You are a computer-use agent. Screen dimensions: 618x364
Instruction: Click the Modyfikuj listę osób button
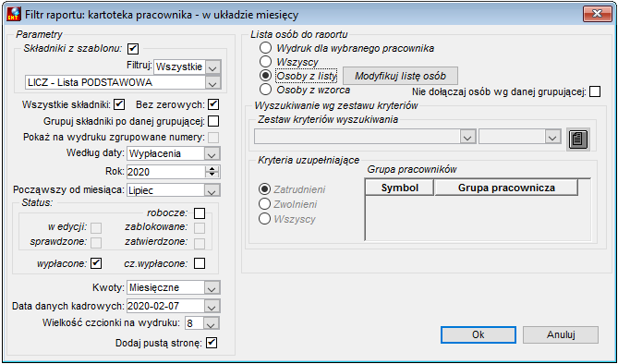point(400,76)
